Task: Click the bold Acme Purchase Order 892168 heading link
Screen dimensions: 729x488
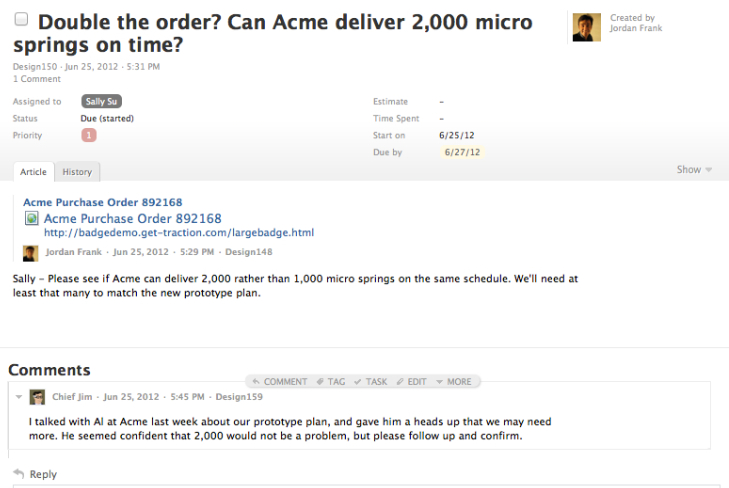Action: (x=102, y=202)
